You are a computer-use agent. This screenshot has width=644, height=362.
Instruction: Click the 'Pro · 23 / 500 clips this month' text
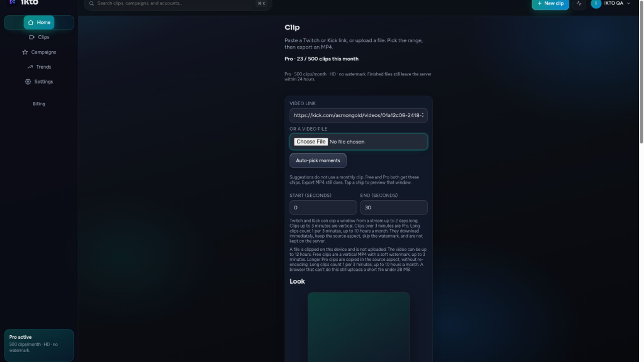(x=321, y=59)
